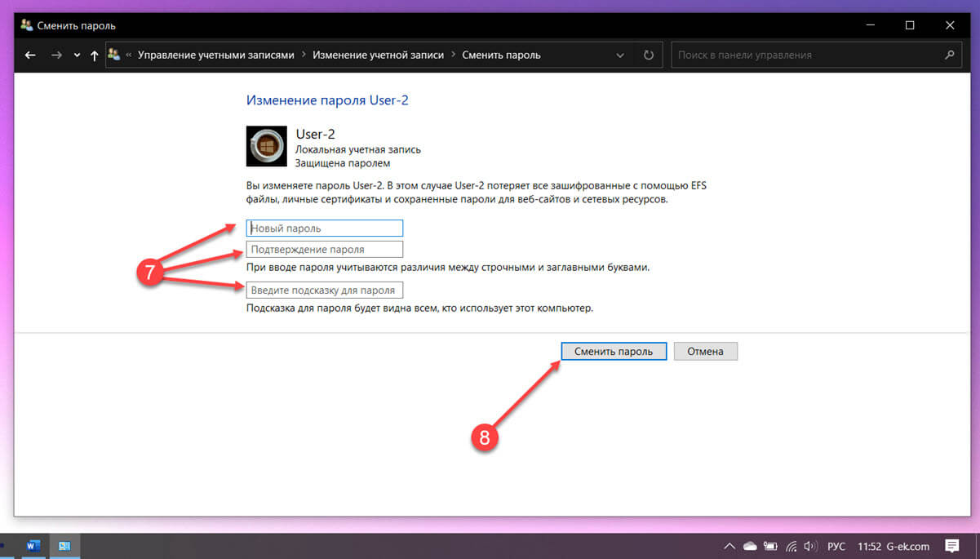980x559 pixels.
Task: Click 'Локальная учетная запись' text
Action: (358, 150)
